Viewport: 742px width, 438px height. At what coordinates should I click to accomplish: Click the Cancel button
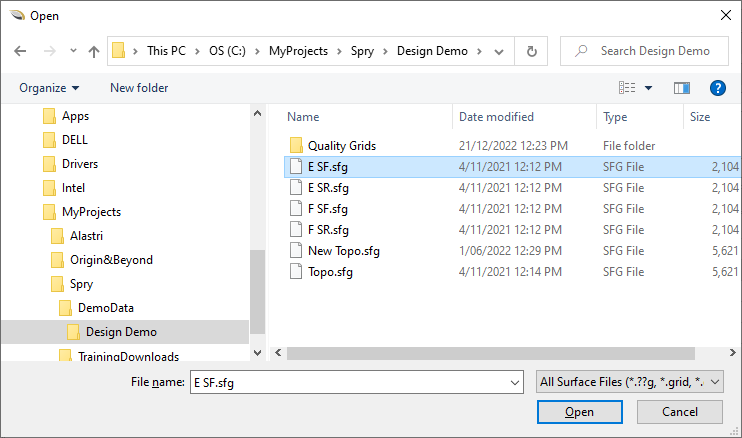[680, 412]
